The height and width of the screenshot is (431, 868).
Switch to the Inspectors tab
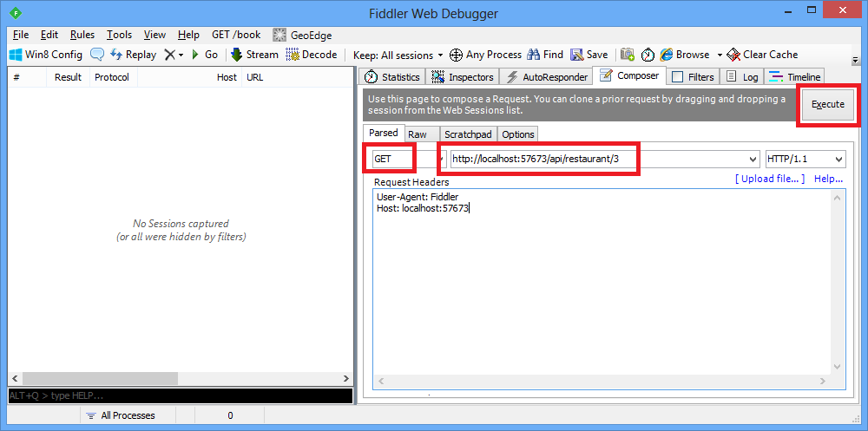click(x=463, y=77)
